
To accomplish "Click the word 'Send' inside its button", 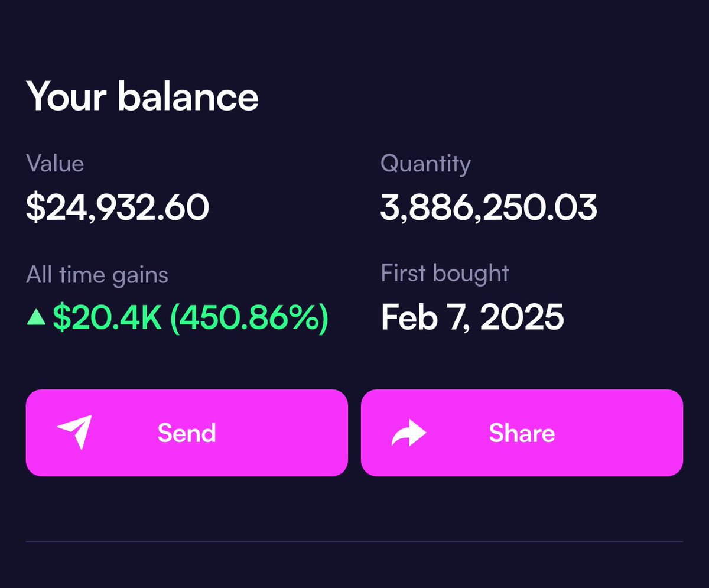I will pos(187,433).
